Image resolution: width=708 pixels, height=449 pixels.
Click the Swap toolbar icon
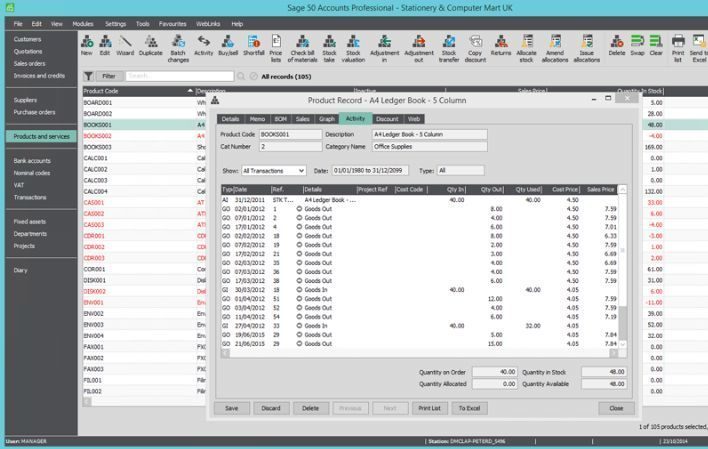(x=637, y=46)
